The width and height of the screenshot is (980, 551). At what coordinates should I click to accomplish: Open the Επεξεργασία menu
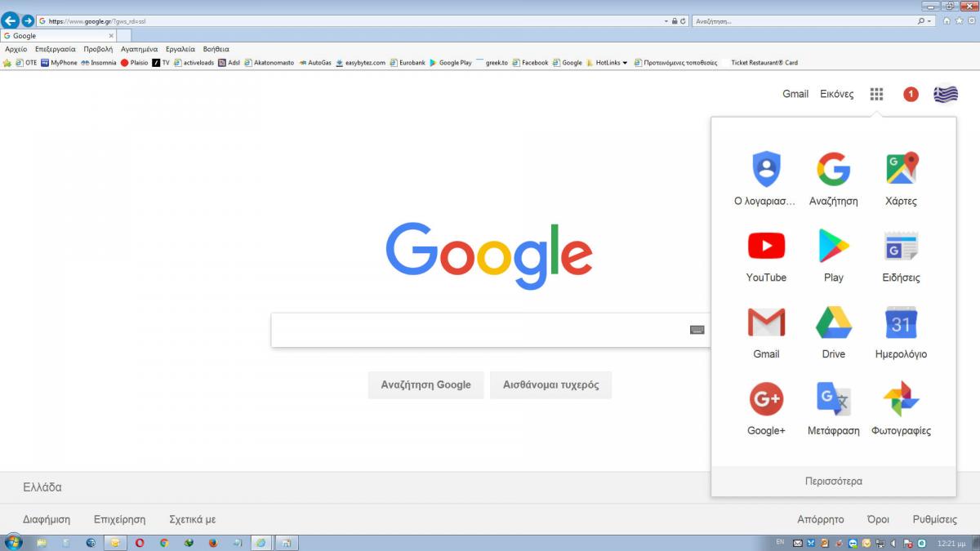[x=55, y=49]
